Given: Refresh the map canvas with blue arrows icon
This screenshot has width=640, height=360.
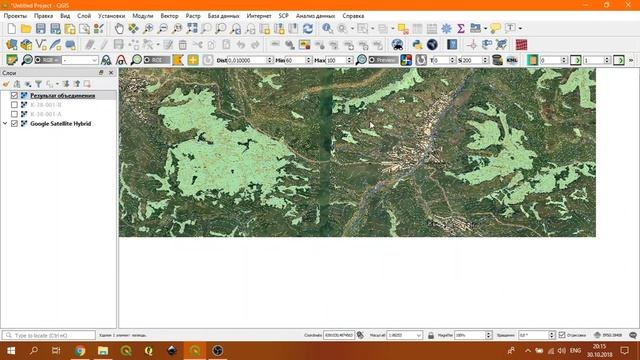Looking at the screenshot, I should point(308,29).
